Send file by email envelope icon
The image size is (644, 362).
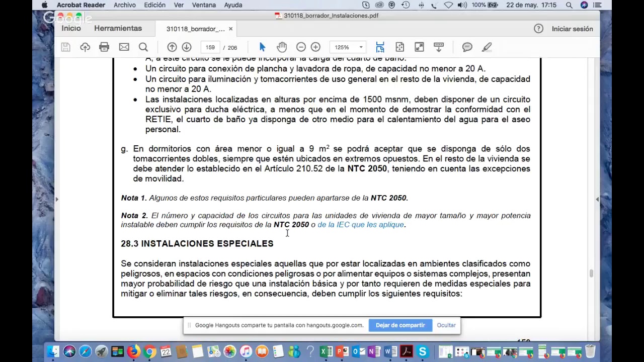click(124, 47)
